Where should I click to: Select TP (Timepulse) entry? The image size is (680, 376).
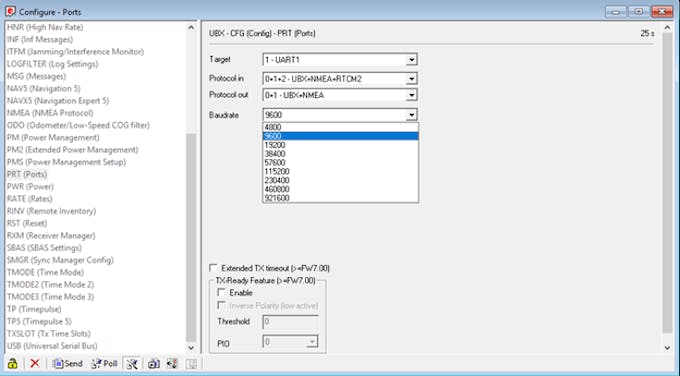(34, 309)
